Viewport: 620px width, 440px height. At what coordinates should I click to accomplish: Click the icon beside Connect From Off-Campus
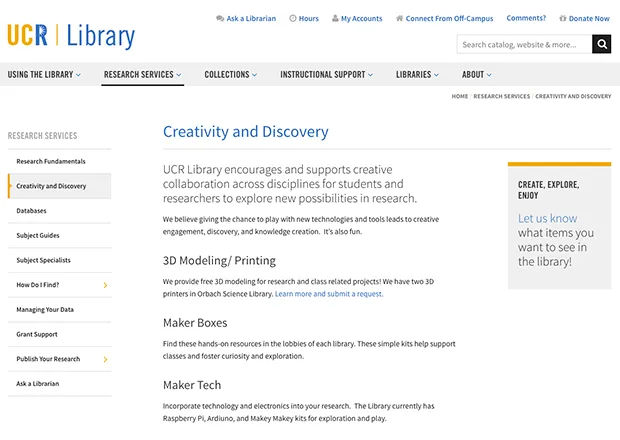coord(399,18)
